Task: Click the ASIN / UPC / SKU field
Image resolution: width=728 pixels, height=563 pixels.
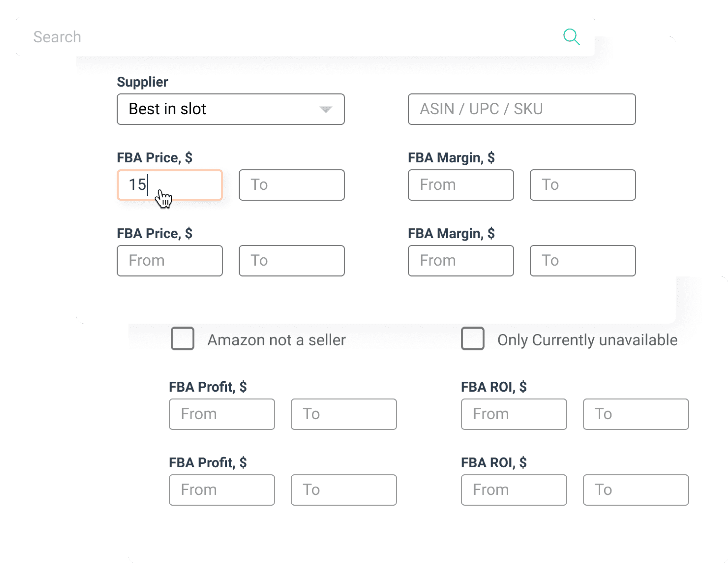Action: coord(521,109)
